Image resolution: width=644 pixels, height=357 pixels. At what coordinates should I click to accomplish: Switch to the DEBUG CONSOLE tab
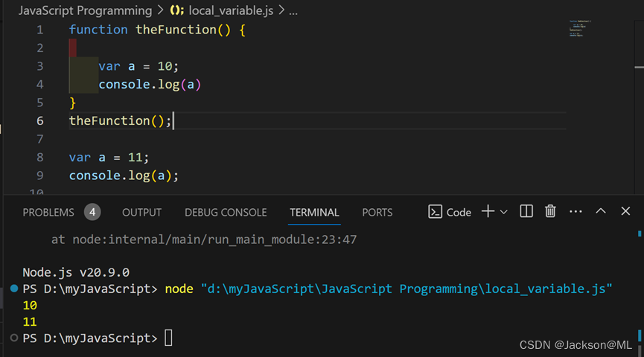tap(226, 212)
